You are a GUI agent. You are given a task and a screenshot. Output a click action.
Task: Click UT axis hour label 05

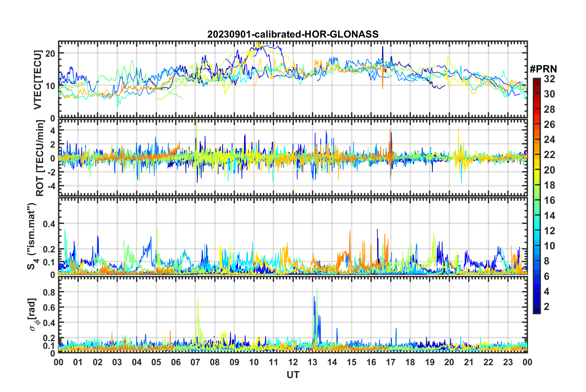pos(156,362)
